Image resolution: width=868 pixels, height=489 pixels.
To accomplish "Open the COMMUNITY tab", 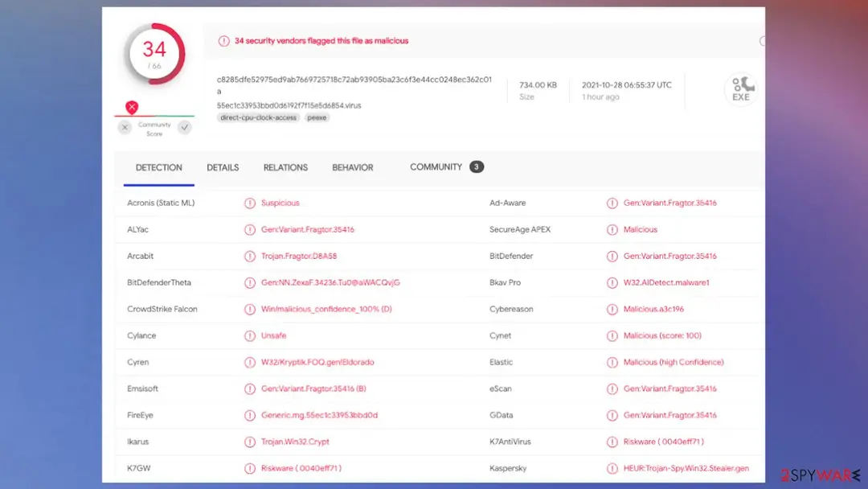I will point(436,166).
